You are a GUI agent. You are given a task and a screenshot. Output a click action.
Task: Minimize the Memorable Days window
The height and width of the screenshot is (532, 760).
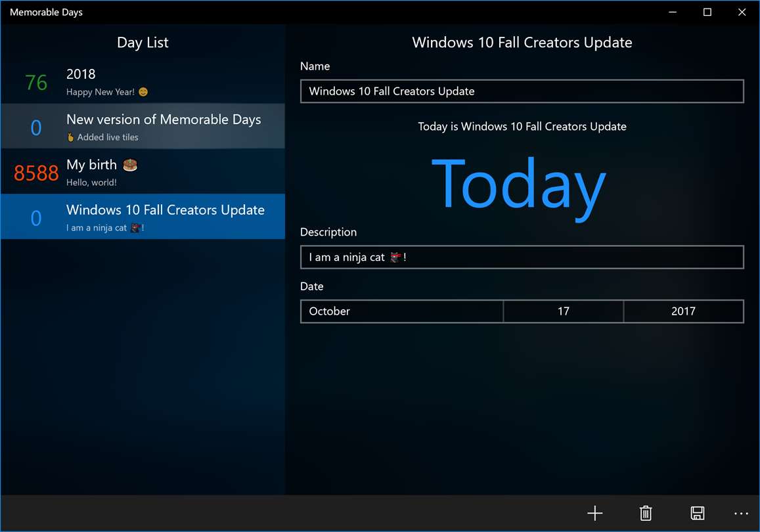[x=673, y=12]
